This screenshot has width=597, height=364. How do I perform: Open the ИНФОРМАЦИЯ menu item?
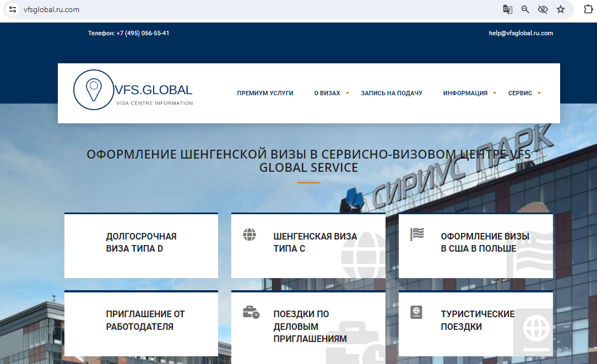point(465,93)
